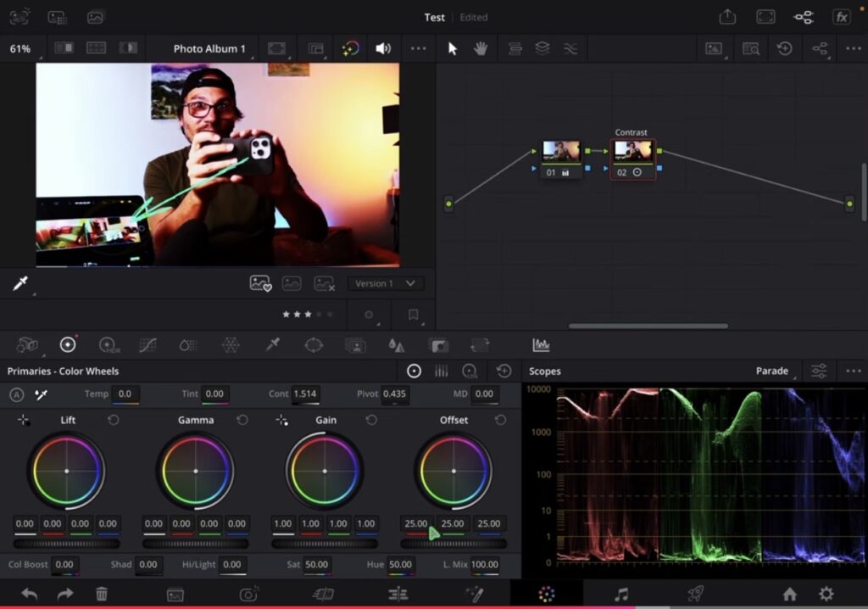Select the arrow pointer tool in node editor
The width and height of the screenshot is (868, 609).
click(453, 48)
